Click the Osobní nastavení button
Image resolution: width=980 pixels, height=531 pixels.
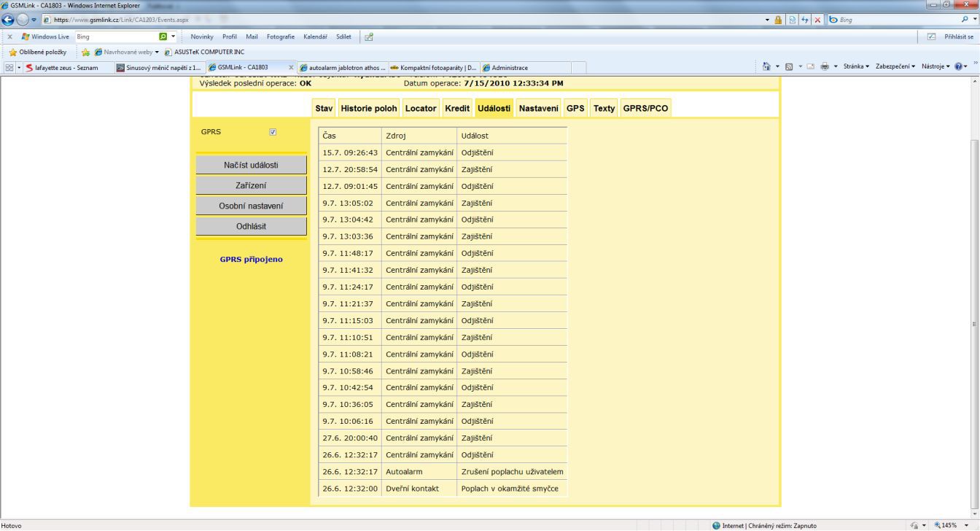[x=251, y=206]
